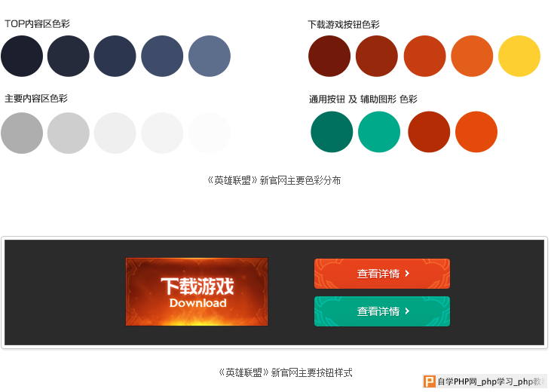The image size is (551, 392).
Task: Choose the medium gray swatch under 主要内容区色彩
Action: 22,133
